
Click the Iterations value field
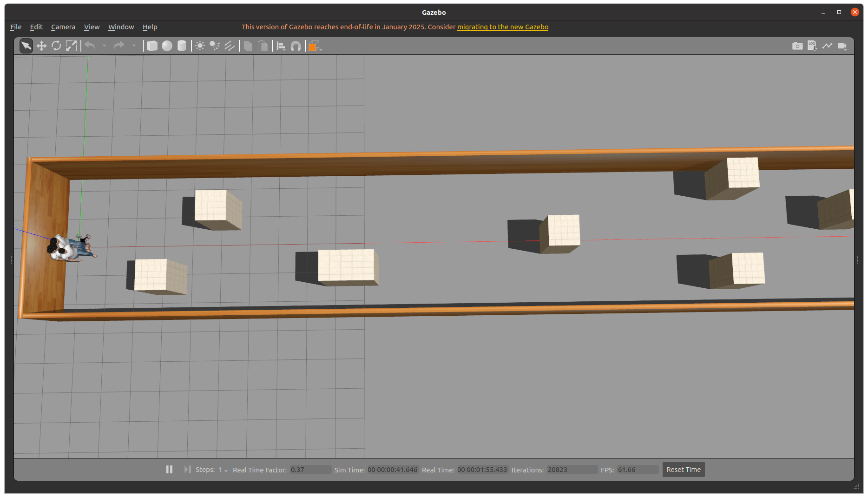(x=572, y=470)
